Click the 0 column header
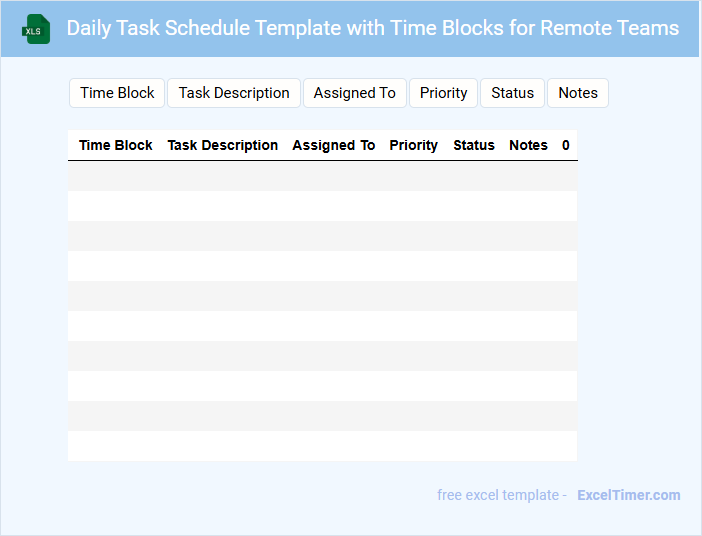The height and width of the screenshot is (536, 702). click(x=566, y=145)
